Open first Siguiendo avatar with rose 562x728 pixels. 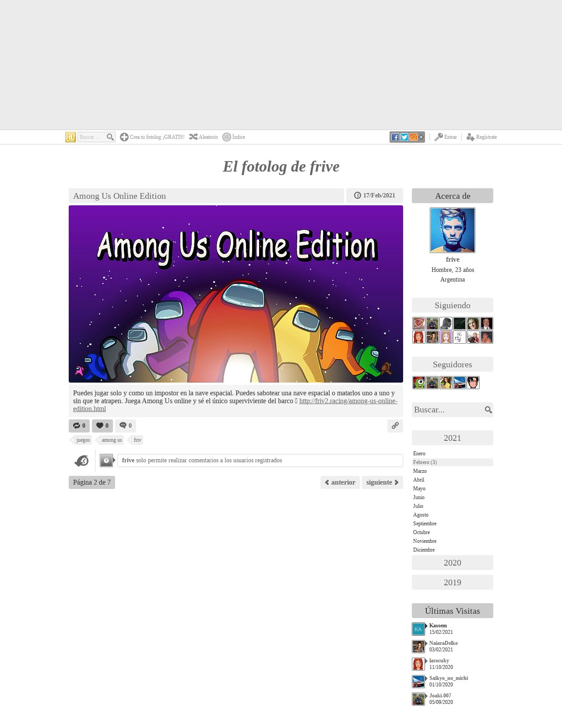(x=419, y=324)
